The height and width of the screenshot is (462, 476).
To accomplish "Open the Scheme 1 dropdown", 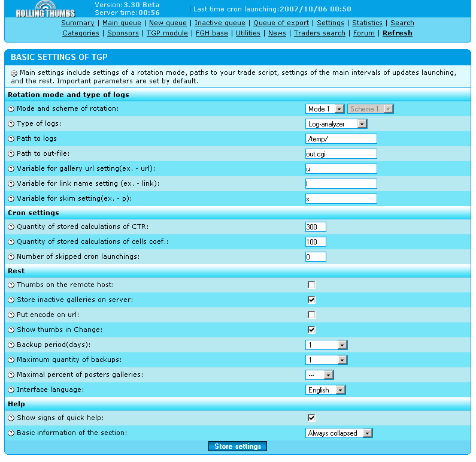I will (371, 108).
